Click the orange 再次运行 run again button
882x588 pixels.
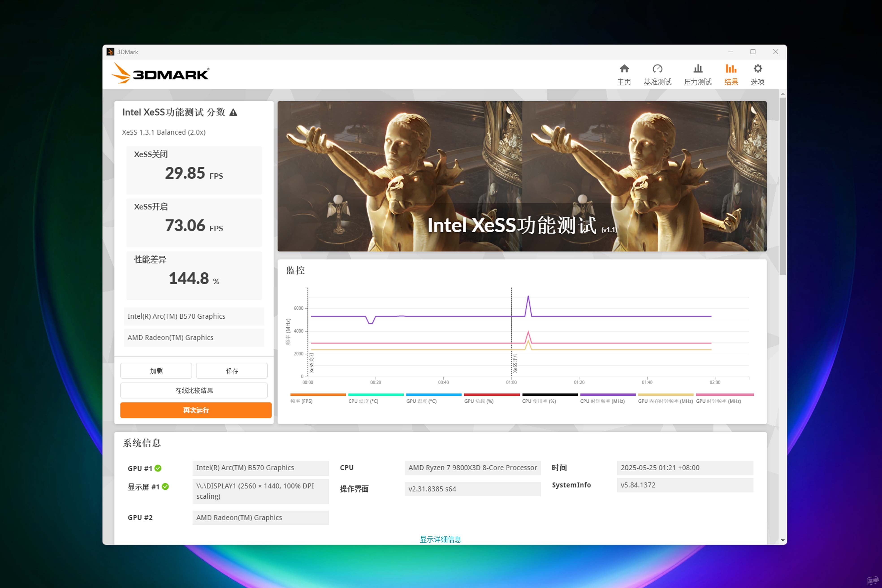tap(196, 410)
